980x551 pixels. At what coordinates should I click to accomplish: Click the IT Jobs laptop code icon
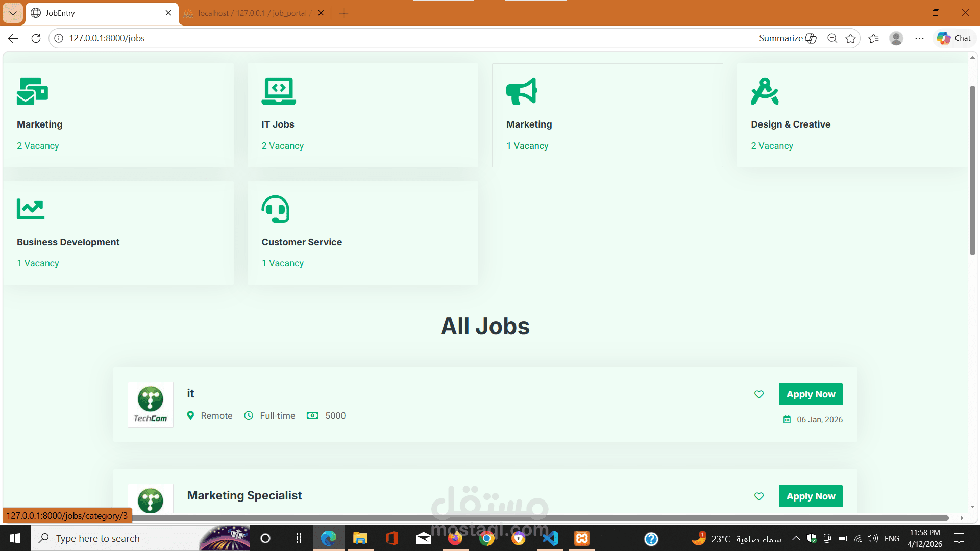[x=278, y=91]
